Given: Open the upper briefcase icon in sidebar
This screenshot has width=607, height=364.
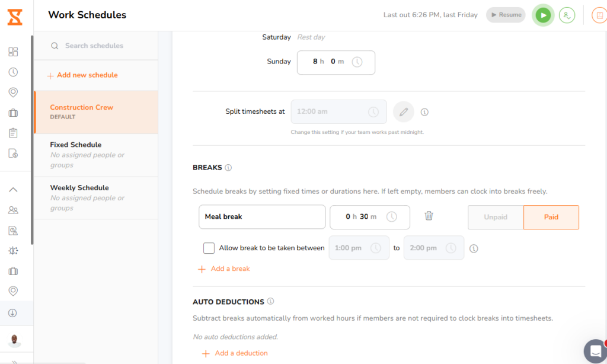Looking at the screenshot, I should click(x=13, y=113).
